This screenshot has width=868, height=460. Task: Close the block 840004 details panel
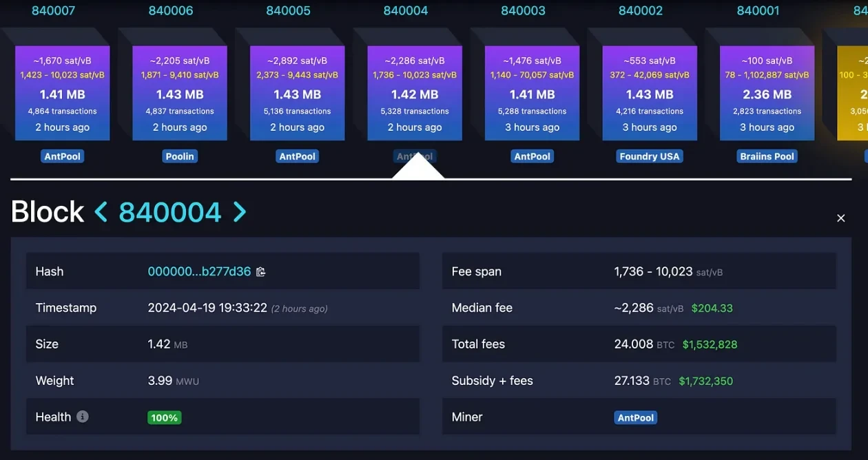point(840,218)
